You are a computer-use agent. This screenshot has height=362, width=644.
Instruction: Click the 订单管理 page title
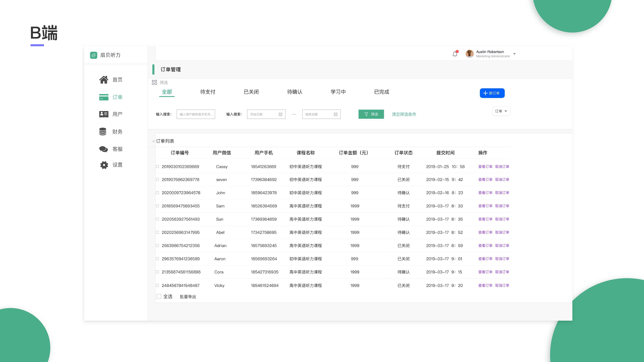171,70
